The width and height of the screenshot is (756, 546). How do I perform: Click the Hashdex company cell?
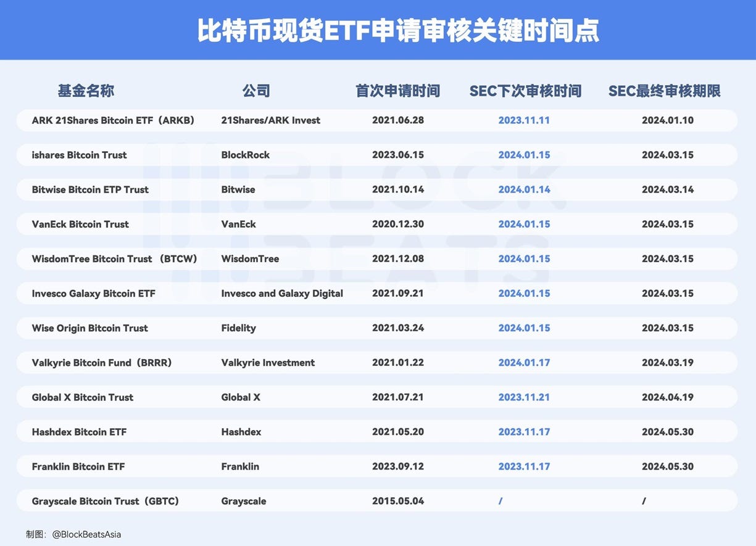[x=241, y=431]
